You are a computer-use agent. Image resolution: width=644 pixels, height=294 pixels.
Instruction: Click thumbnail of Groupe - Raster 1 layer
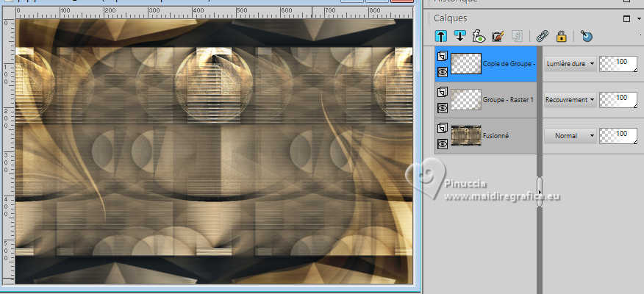(466, 100)
